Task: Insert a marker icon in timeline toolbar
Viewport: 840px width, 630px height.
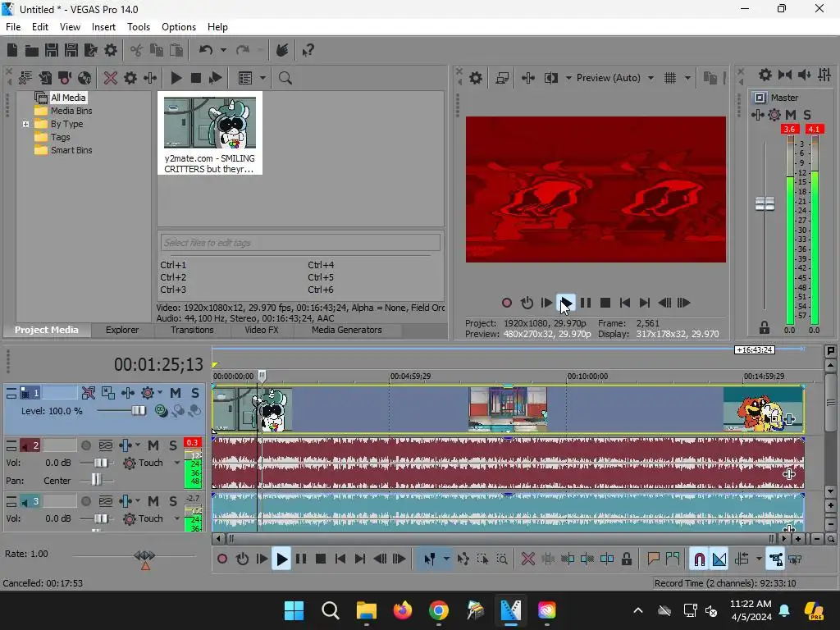Action: click(653, 559)
